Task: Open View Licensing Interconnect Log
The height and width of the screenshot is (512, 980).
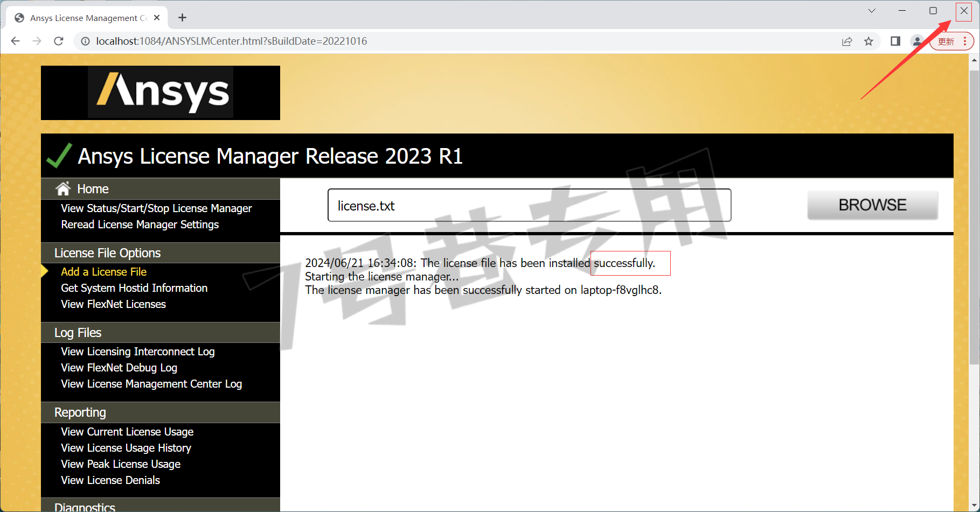Action: point(137,352)
